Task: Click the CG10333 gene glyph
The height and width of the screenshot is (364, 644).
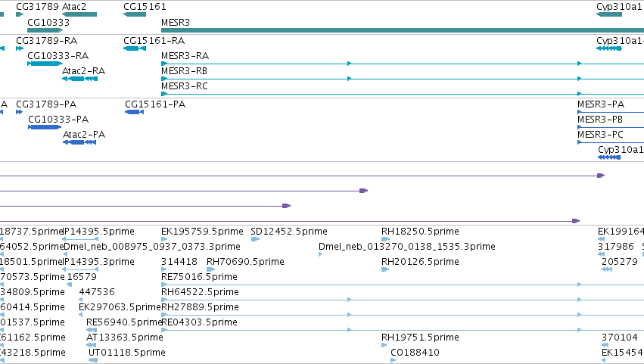Action: pos(45,30)
